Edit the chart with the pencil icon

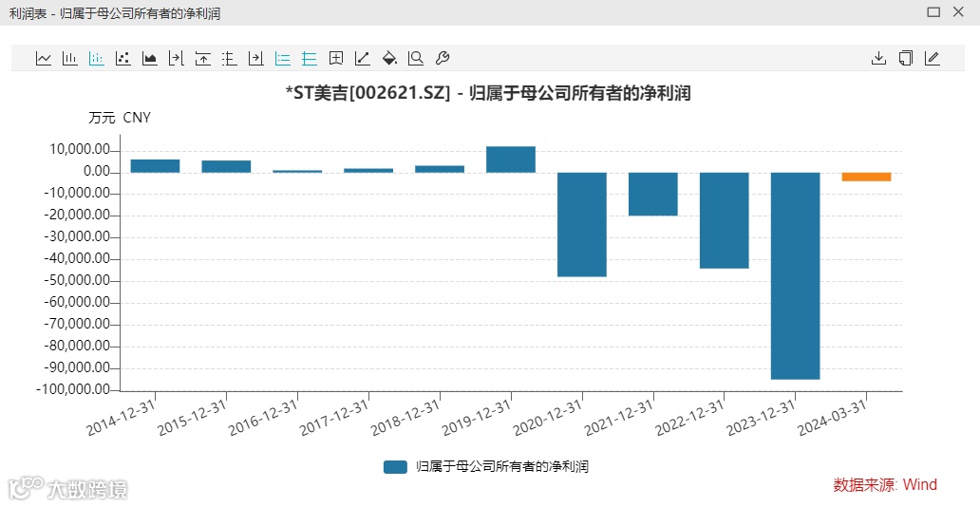(x=932, y=59)
